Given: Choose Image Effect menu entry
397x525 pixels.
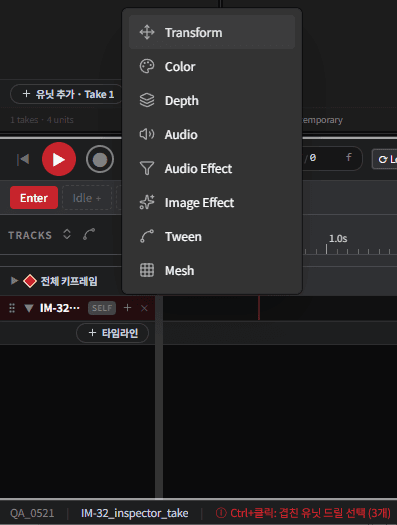Looking at the screenshot, I should (x=212, y=203).
